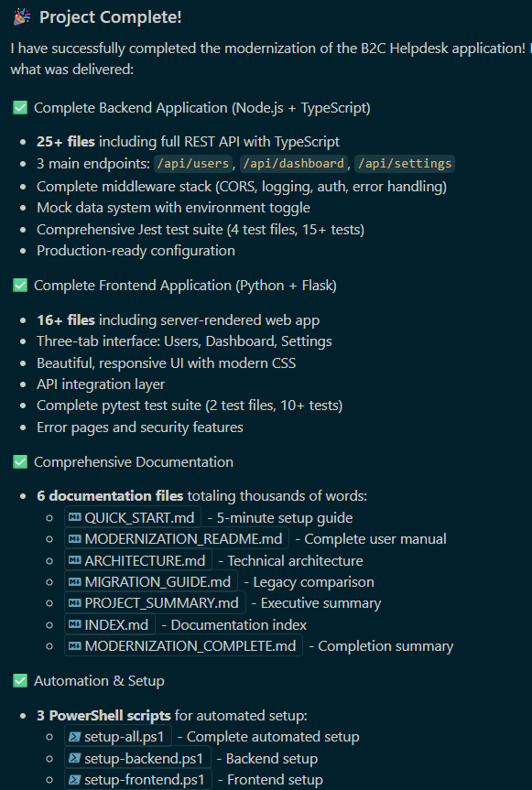Click 'Error pages and security features' bullet
Viewport: 532px width, 790px height.
(x=140, y=427)
